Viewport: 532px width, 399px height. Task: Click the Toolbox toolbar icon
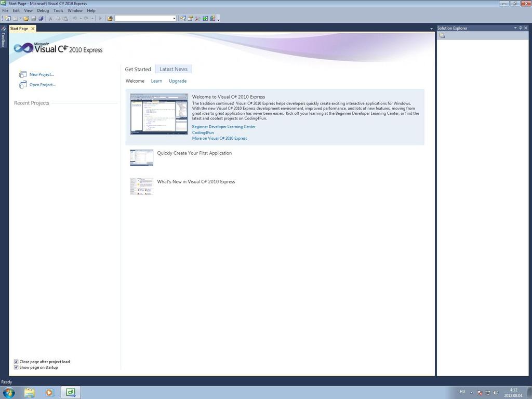coord(197,18)
